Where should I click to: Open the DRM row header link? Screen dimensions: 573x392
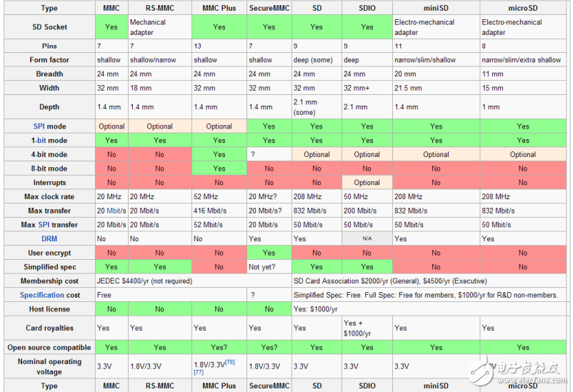click(49, 238)
